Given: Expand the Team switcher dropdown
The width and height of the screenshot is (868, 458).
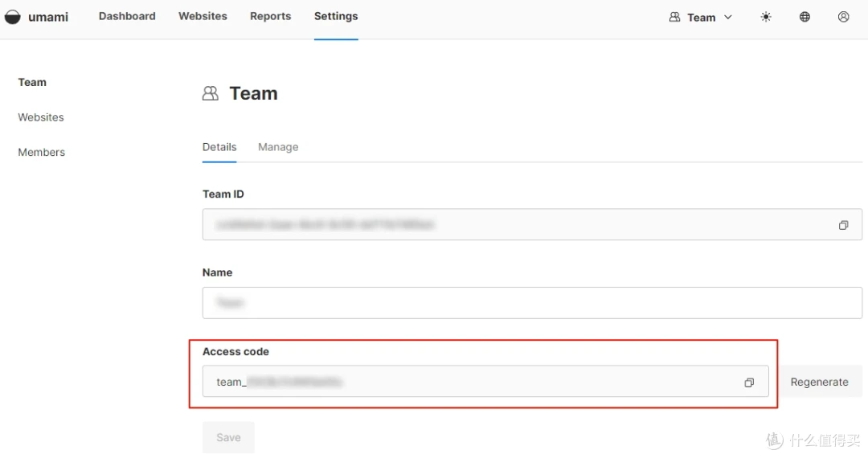Looking at the screenshot, I should pos(701,17).
